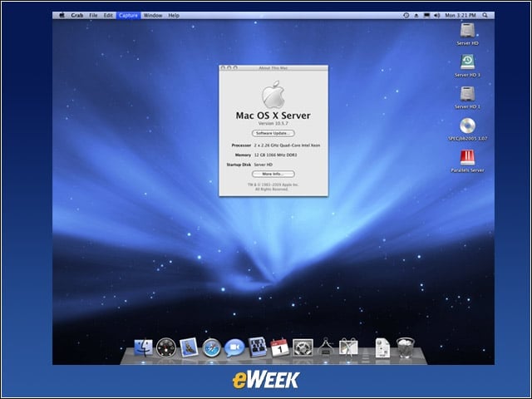The height and width of the screenshot is (399, 532).
Task: Open the Apple menu
Action: click(62, 15)
